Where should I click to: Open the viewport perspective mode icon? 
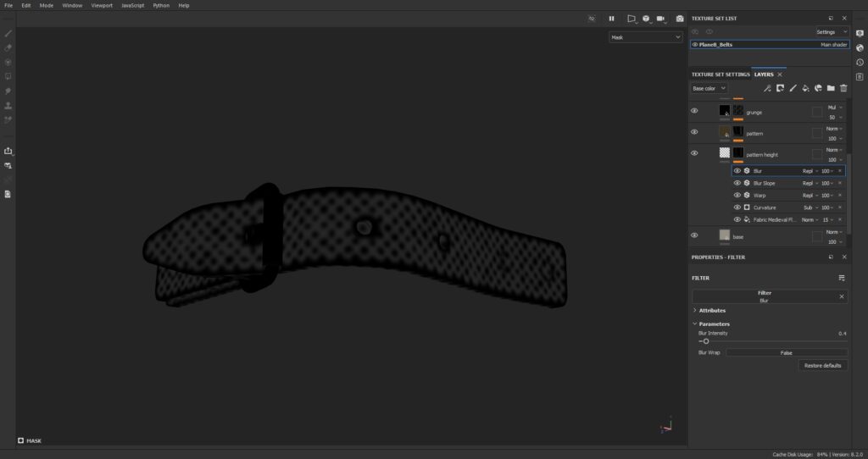[631, 19]
